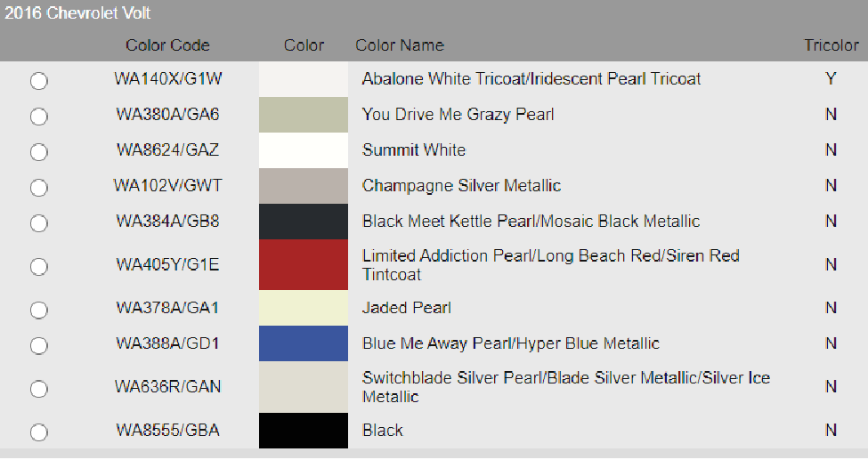Viewport: 868px width, 460px height.
Task: Click the Hyper Blue Metallic swatch
Action: pos(304,343)
